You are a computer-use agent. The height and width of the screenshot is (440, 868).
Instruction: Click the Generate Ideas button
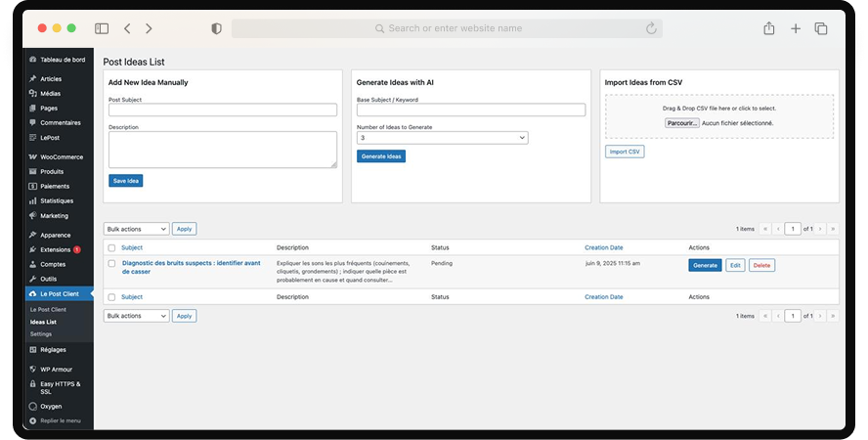(x=380, y=156)
